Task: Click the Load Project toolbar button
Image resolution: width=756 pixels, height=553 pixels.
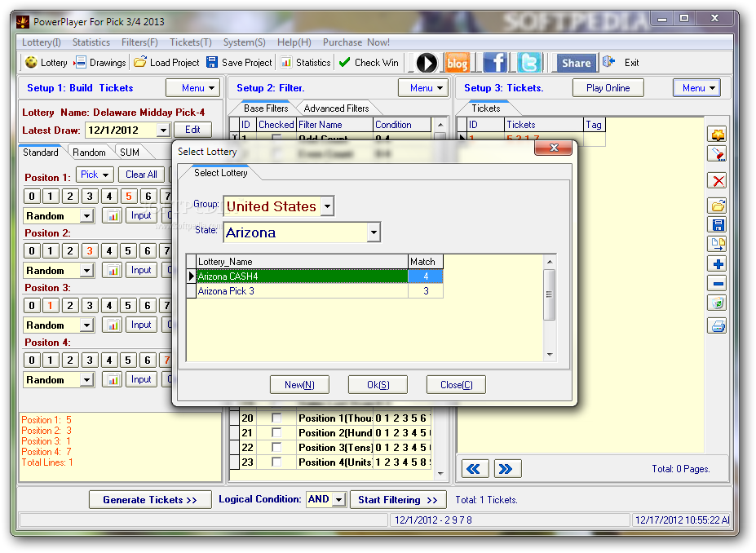Action: [x=166, y=63]
